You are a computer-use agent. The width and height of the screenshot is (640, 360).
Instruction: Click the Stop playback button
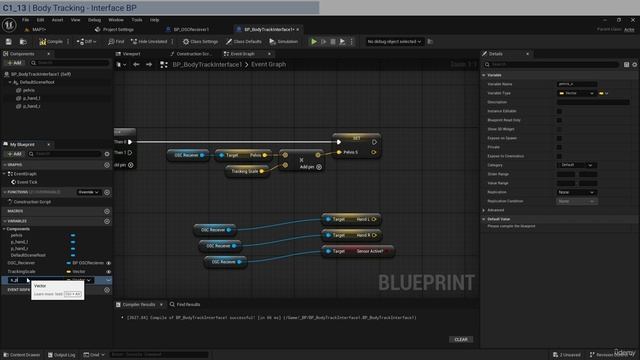(x=333, y=42)
